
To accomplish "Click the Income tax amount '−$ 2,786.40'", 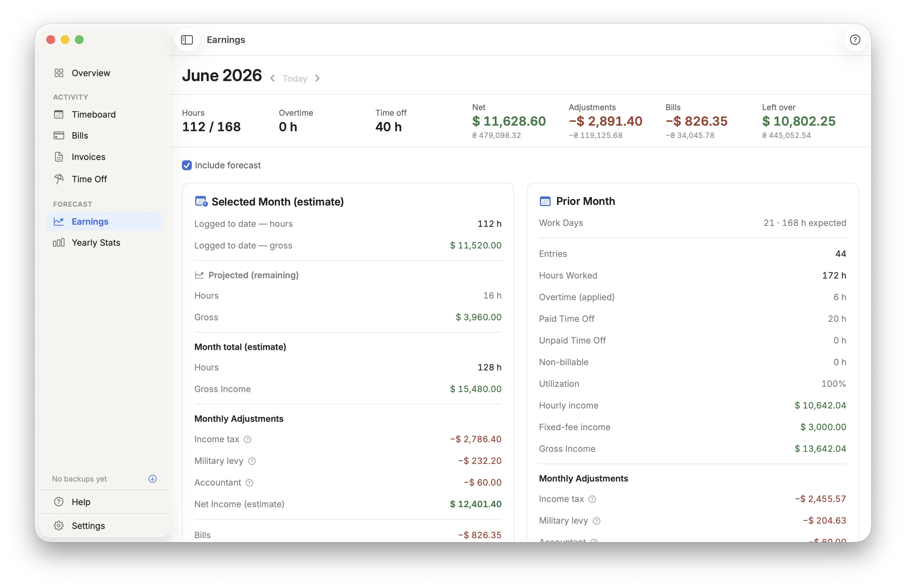I will pos(476,439).
